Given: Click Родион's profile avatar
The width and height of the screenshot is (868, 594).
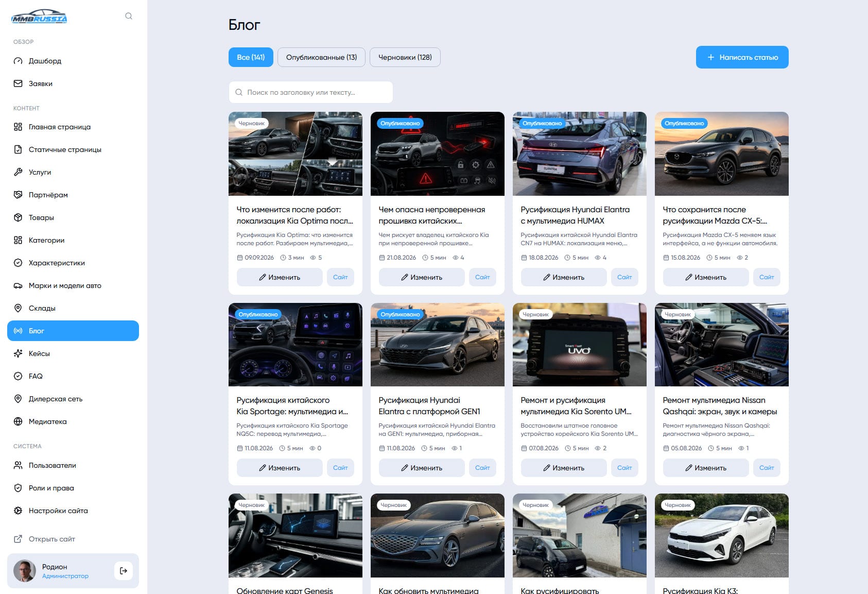Looking at the screenshot, I should [25, 571].
